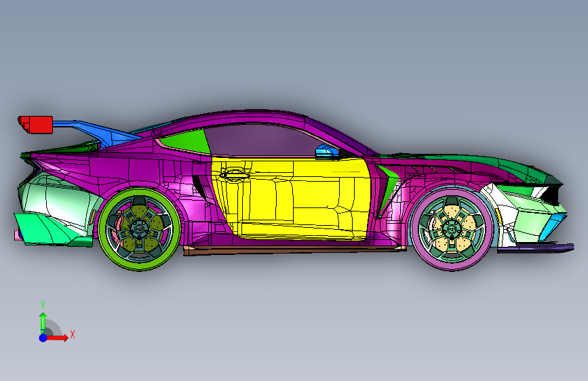The height and width of the screenshot is (381, 588).
Task: Select the red rear wing endplate
Action: pos(36,125)
